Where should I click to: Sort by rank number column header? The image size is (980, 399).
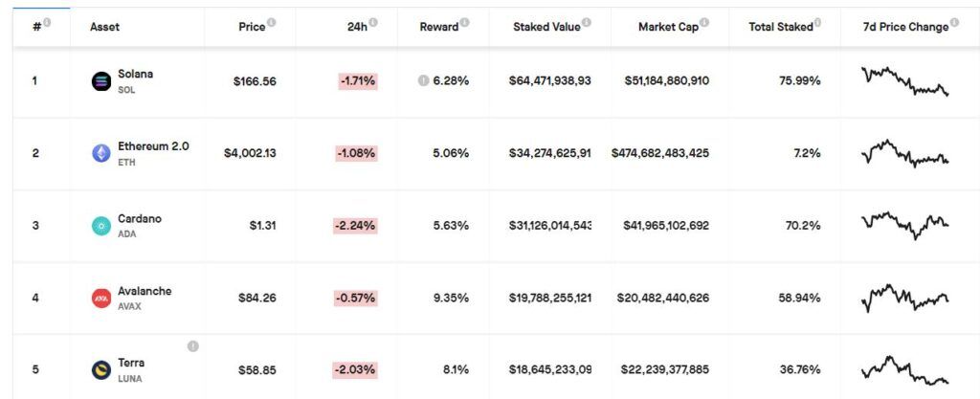click(x=36, y=26)
